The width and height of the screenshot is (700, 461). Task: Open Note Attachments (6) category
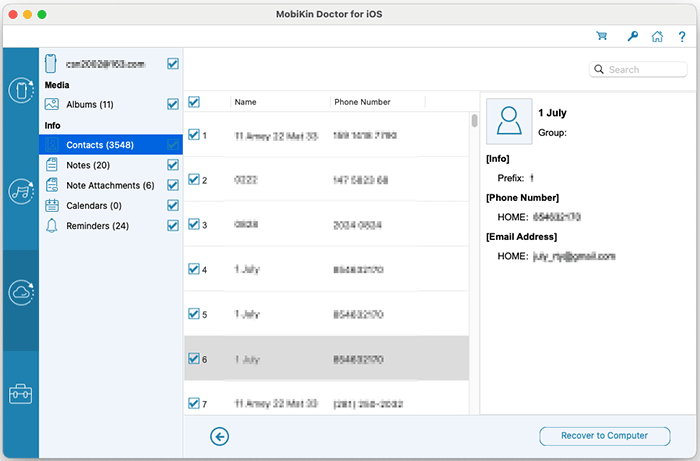coord(110,185)
